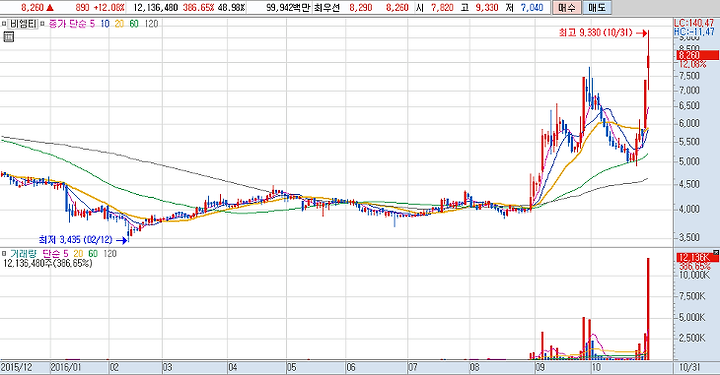
Task: Click the 10/31 date label at axis end
Action: (690, 367)
